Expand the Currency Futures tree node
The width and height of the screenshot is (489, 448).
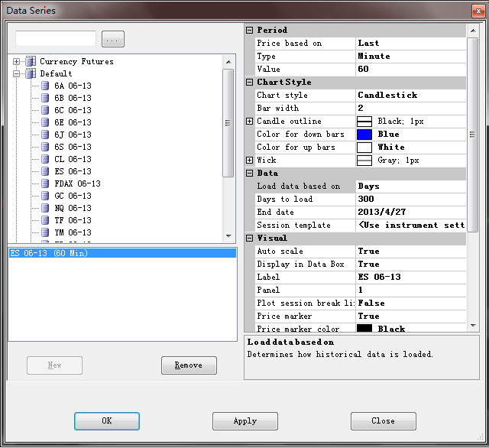(x=16, y=61)
